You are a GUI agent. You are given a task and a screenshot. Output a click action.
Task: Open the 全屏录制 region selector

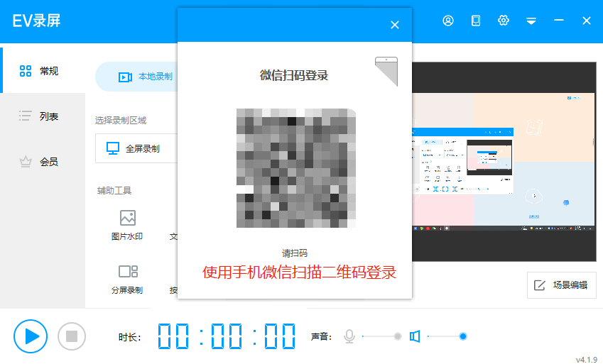136,148
